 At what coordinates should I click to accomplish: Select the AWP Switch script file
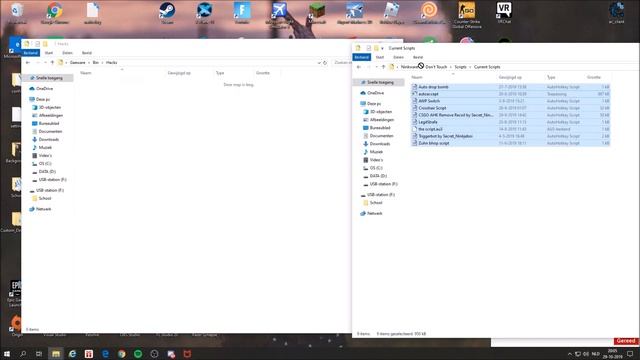(429, 101)
